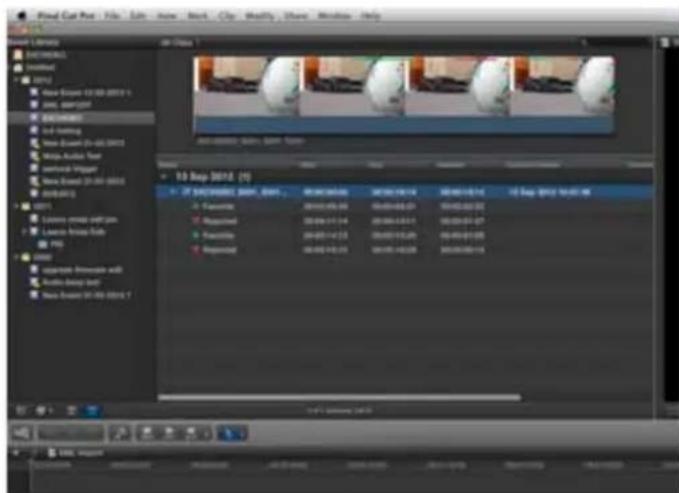Switch browser to list view
The width and height of the screenshot is (679, 493).
[92, 410]
